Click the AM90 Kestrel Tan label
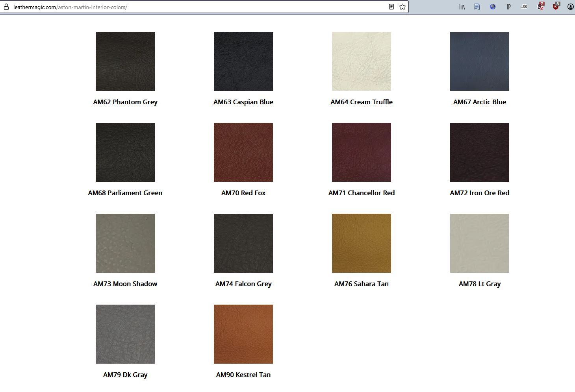Viewport: 575px width, 392px height. coord(243,375)
